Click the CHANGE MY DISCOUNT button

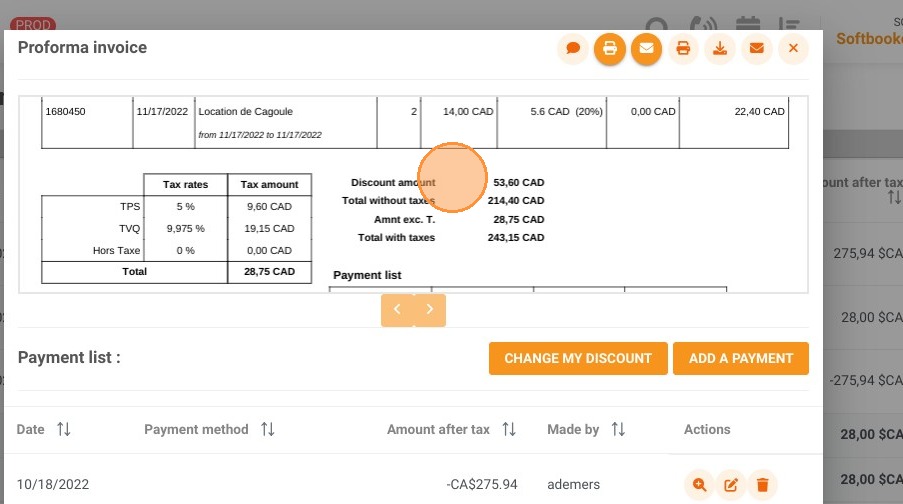pos(578,358)
